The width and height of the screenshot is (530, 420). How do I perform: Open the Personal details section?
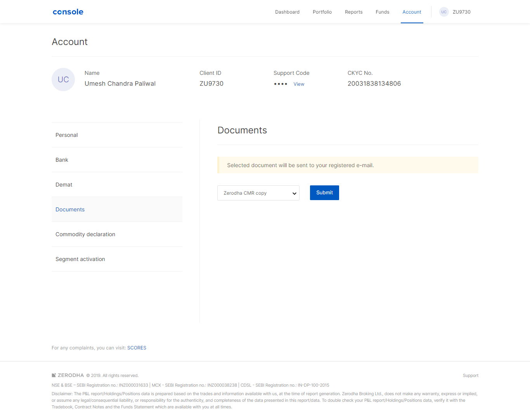coord(66,135)
